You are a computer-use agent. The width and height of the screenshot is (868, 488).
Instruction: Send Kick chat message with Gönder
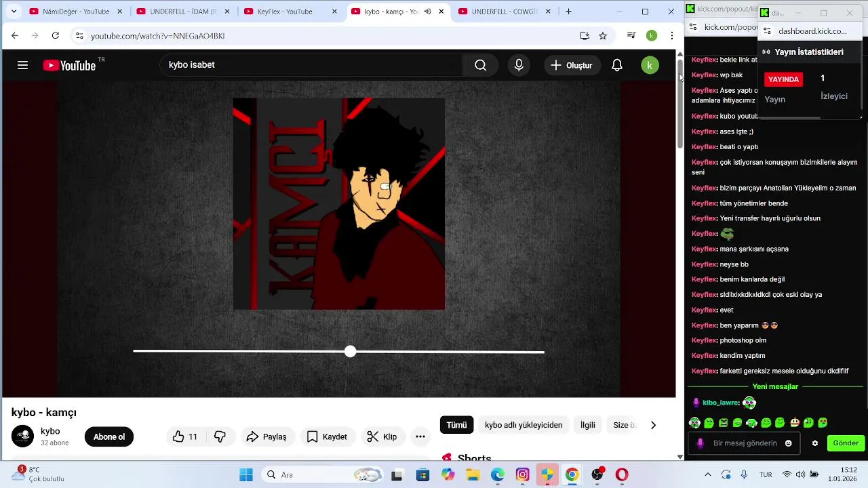pyautogui.click(x=846, y=443)
